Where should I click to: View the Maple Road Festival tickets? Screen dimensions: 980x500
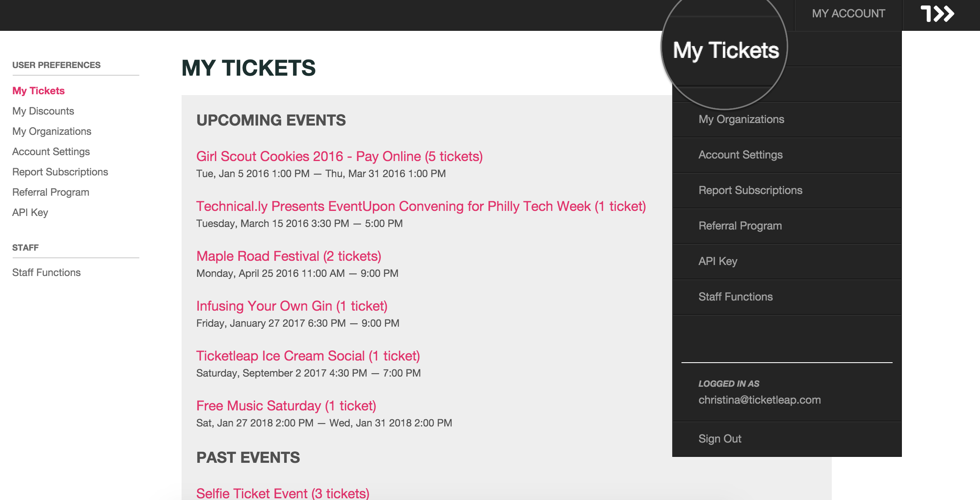[x=288, y=256]
